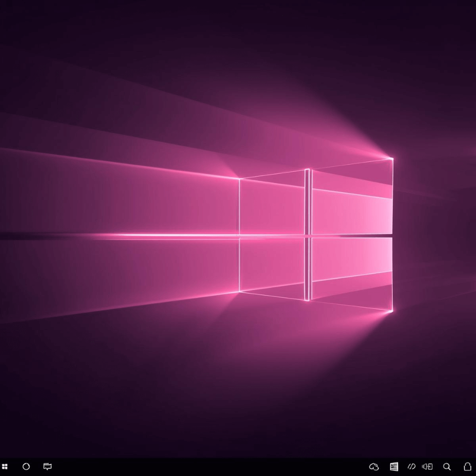Open the speaker device tray icon

pos(427,466)
